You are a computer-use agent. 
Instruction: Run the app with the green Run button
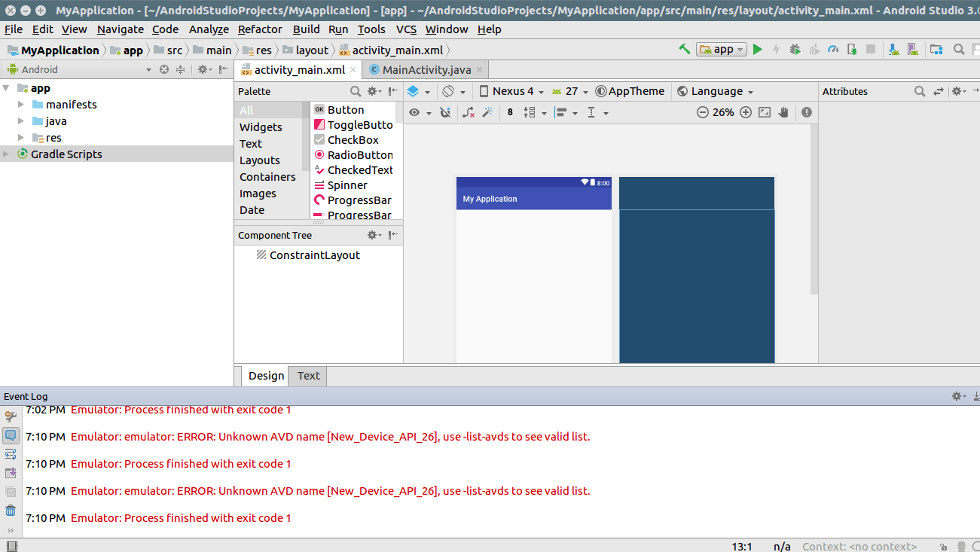[757, 49]
